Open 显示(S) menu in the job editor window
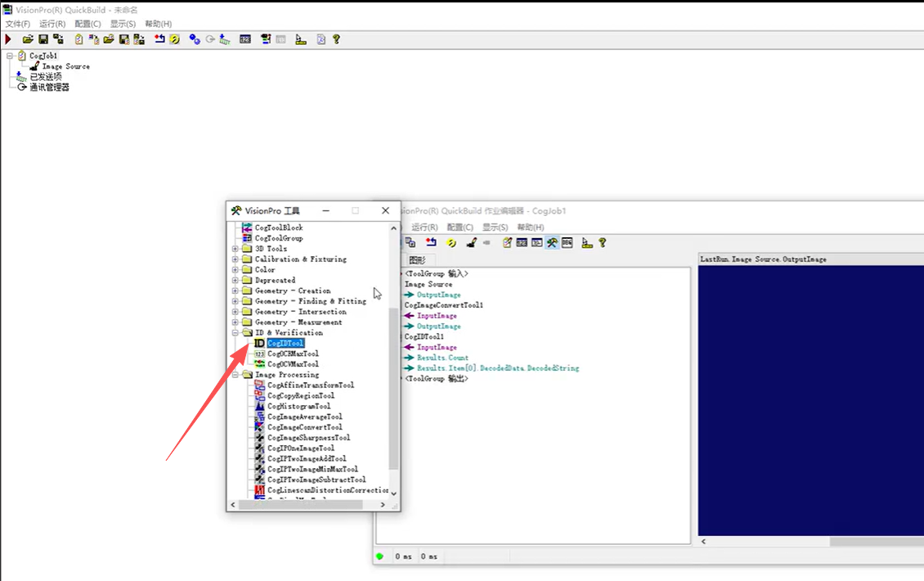924x581 pixels. pos(495,227)
